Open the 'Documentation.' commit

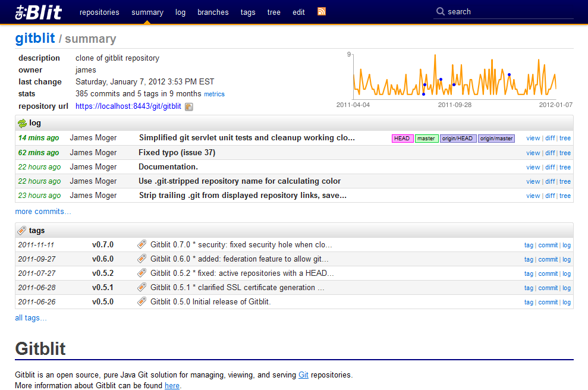click(x=168, y=167)
